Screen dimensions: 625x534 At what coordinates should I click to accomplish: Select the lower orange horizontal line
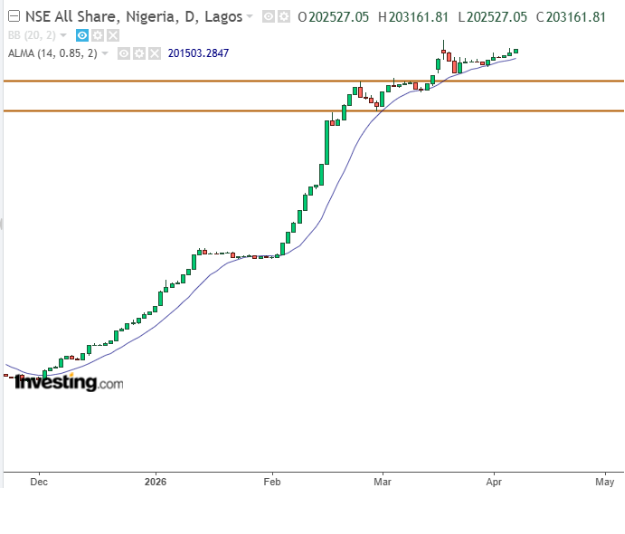(x=200, y=111)
